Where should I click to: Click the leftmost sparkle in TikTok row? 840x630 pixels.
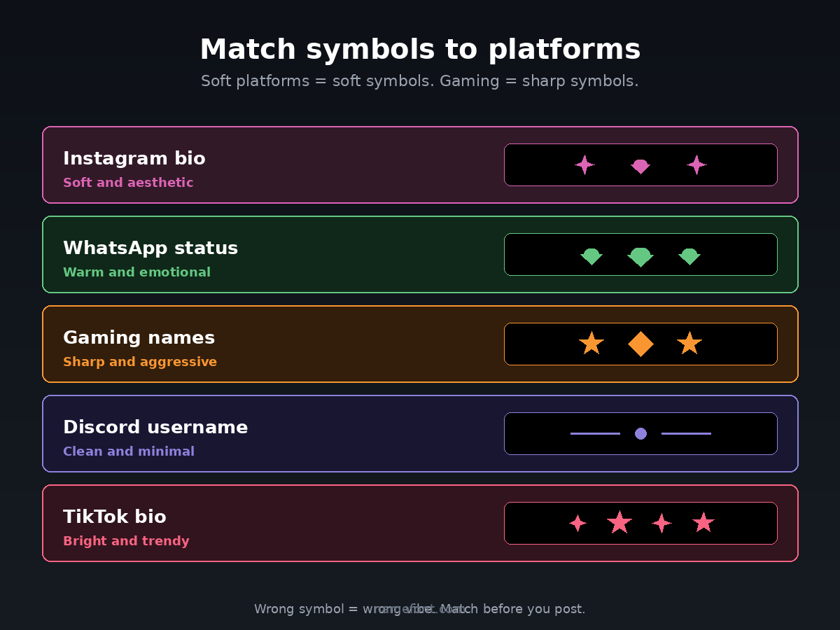(x=577, y=523)
